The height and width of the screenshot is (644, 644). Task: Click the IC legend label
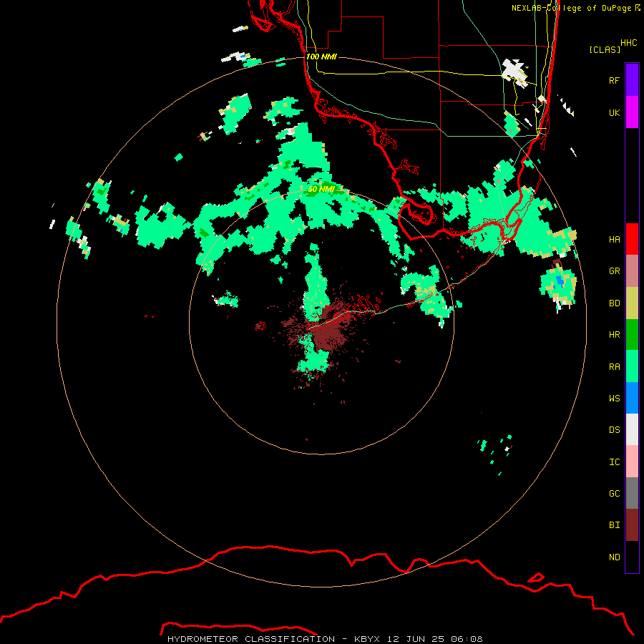tap(614, 462)
